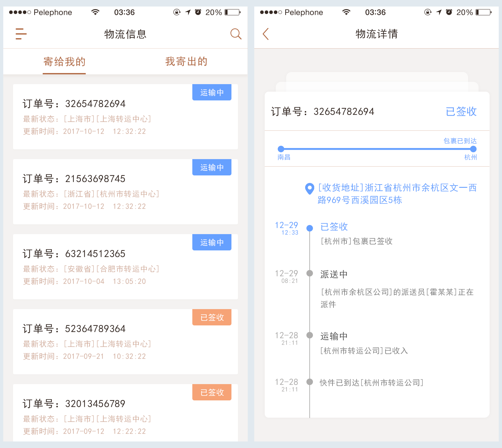This screenshot has width=502, height=448.
Task: Tap the 已签收 badge on order 52364789364
Action: point(212,317)
